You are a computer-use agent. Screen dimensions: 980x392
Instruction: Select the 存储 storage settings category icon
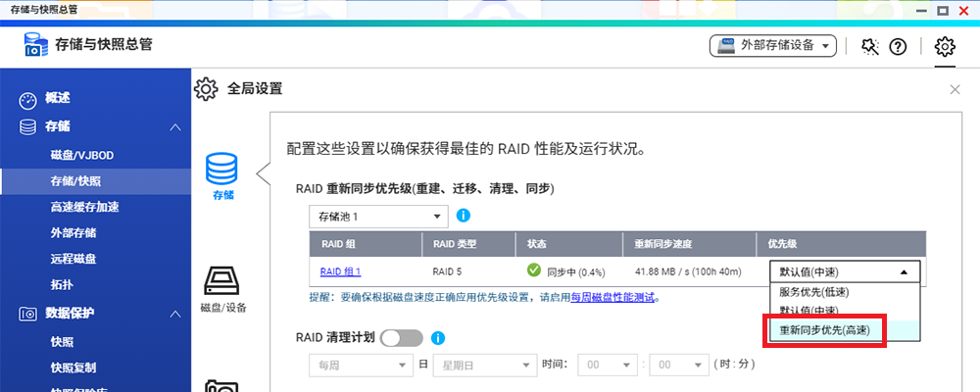point(222,169)
